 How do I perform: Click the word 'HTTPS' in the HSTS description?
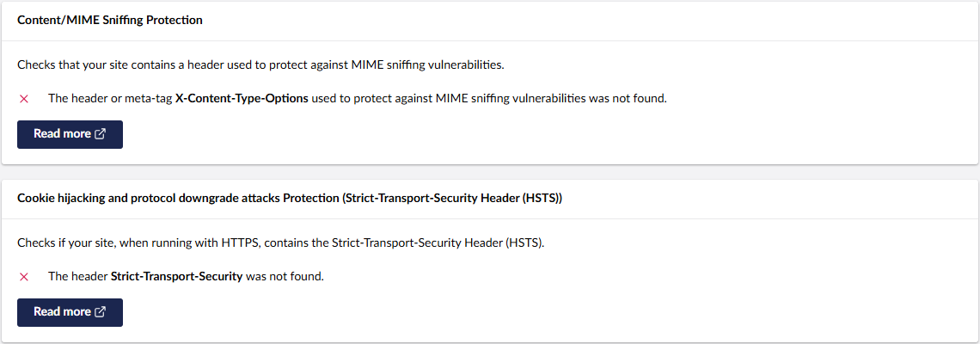pos(240,243)
